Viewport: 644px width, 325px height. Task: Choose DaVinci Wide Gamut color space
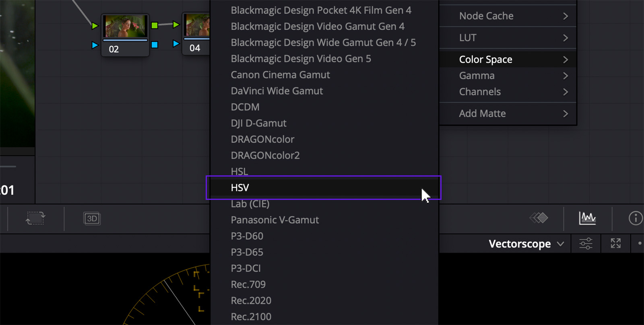click(x=324, y=91)
